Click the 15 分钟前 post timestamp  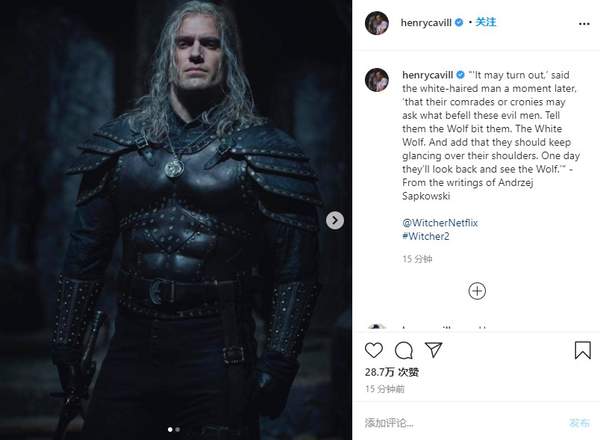coord(386,388)
